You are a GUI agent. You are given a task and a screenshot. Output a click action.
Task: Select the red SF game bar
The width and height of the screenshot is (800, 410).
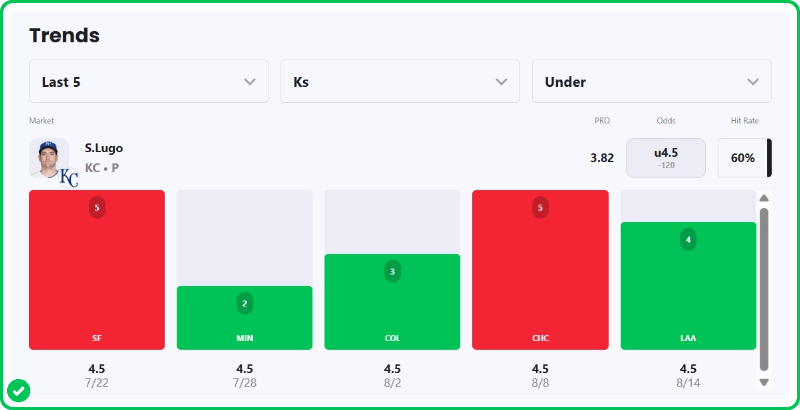(97, 270)
